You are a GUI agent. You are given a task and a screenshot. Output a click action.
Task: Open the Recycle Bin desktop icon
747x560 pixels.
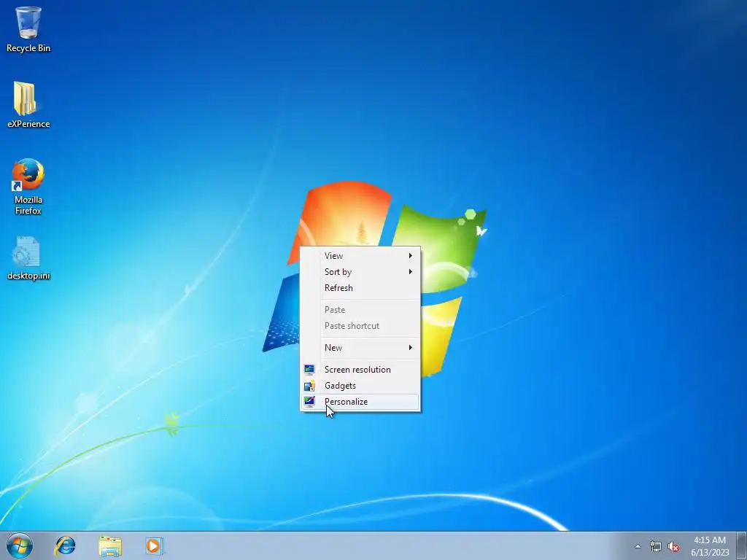(28, 28)
